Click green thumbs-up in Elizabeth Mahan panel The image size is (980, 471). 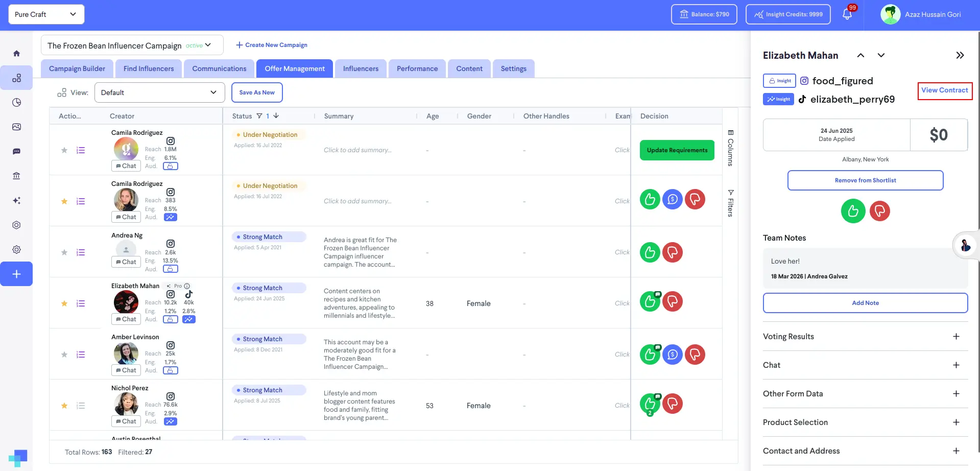click(x=853, y=211)
